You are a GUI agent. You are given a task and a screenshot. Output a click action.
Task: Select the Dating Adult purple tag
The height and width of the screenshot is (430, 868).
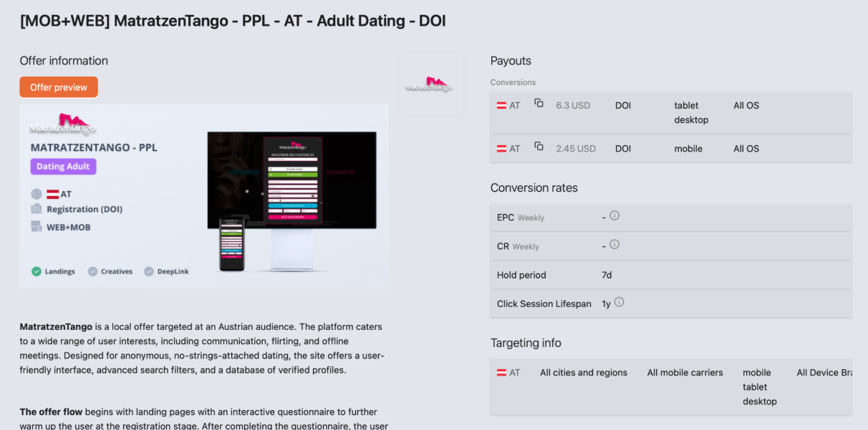[x=63, y=167]
